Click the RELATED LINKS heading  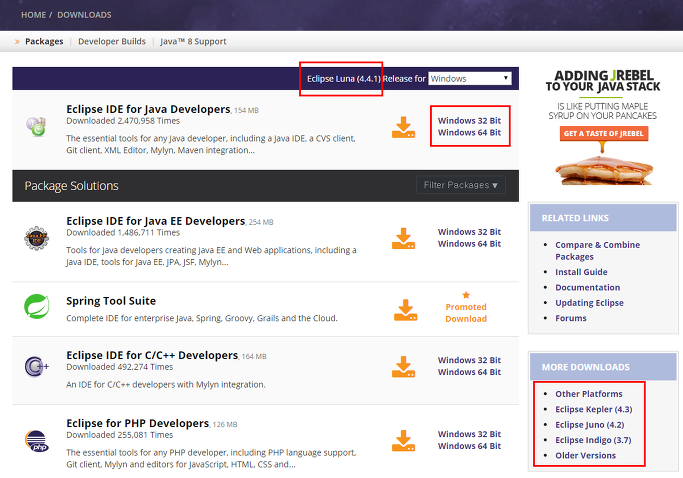pos(575,218)
